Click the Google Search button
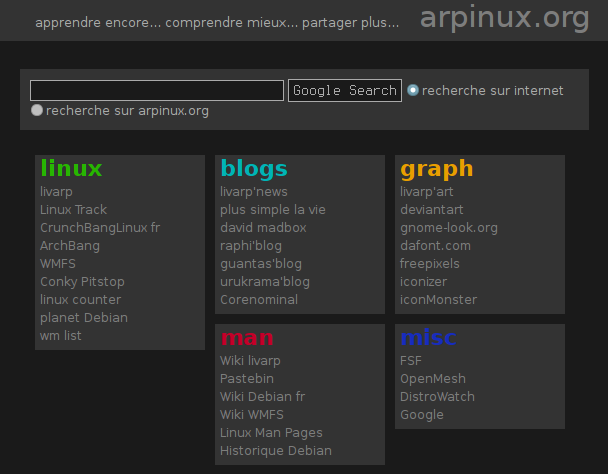Viewport: 608px width, 474px height. (x=345, y=90)
